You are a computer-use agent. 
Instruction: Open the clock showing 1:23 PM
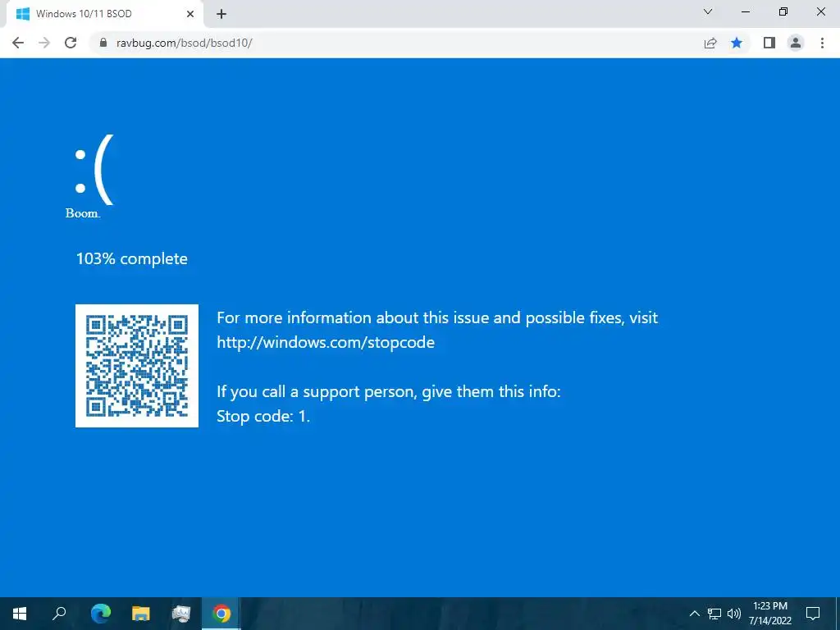point(769,614)
